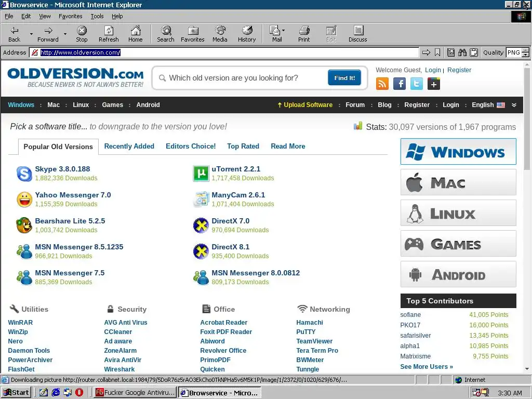The width and height of the screenshot is (532, 399).
Task: Open the Forward button history dropdown arrow
Action: (65, 34)
